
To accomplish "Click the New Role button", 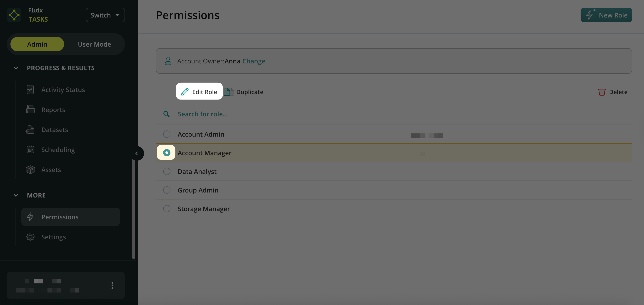I will pos(606,15).
